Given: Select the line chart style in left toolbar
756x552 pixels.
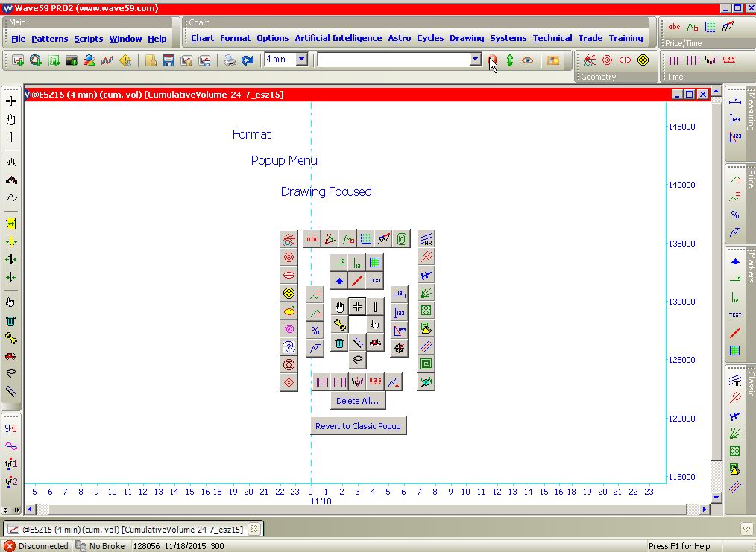Looking at the screenshot, I should pos(11,198).
